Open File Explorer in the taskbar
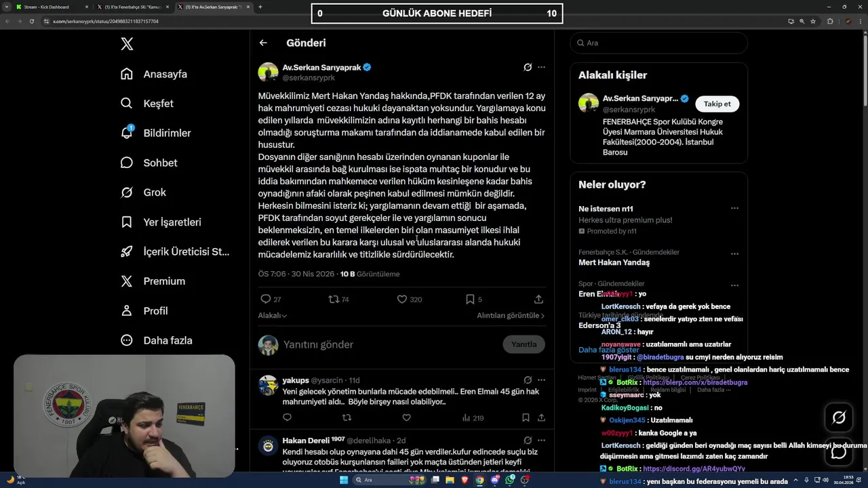The width and height of the screenshot is (868, 488). coord(450,480)
